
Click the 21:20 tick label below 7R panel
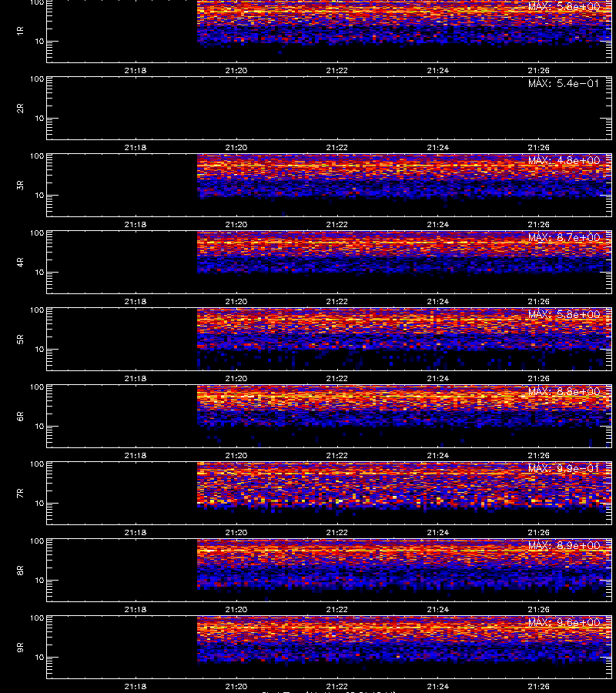click(x=236, y=532)
